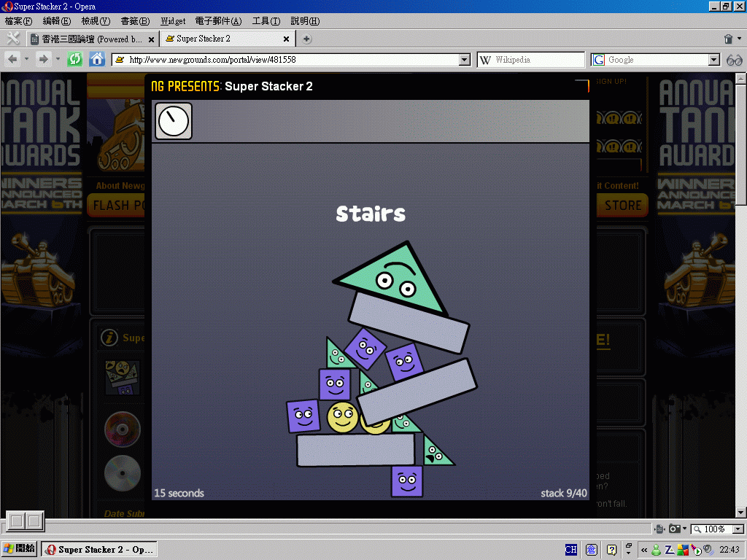The width and height of the screenshot is (747, 560).
Task: Click the Newgrounds site icon in the address bar
Action: click(x=120, y=60)
